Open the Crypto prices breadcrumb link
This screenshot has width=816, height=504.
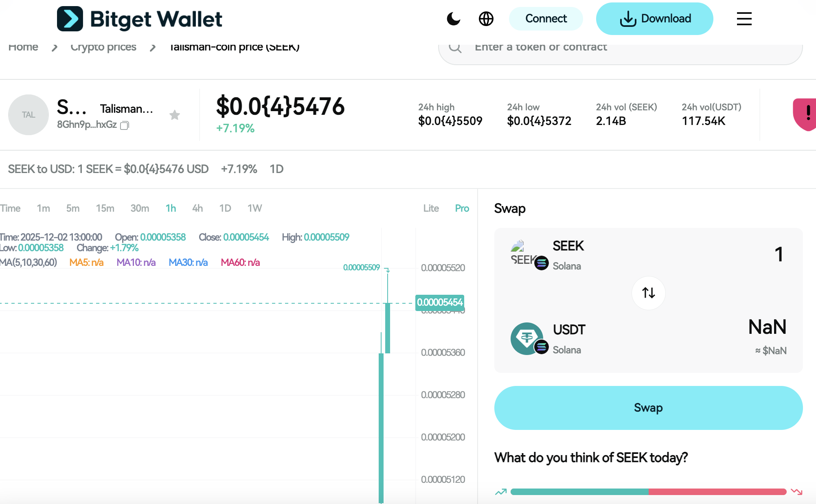(103, 46)
